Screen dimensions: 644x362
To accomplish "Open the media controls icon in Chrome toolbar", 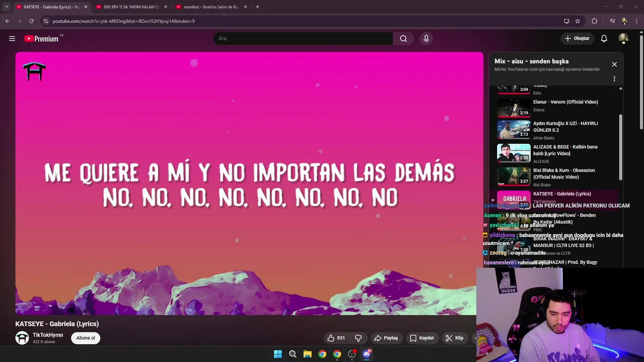I will [612, 21].
